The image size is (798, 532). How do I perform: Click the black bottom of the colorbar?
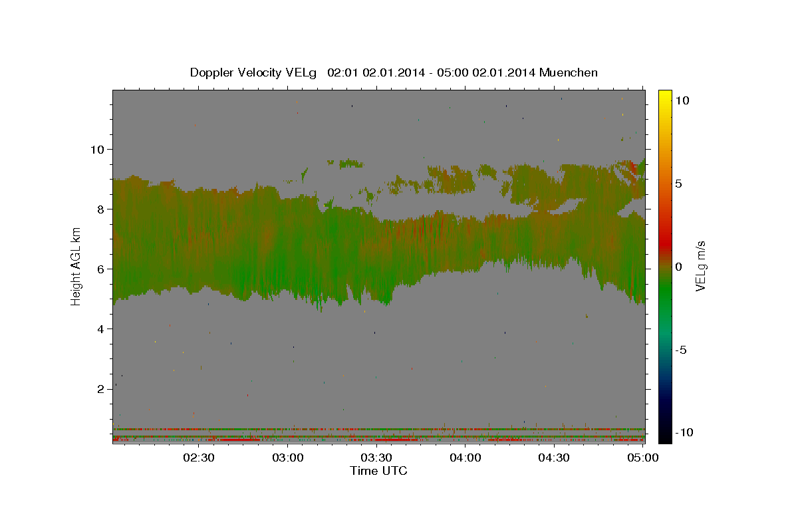[665, 437]
